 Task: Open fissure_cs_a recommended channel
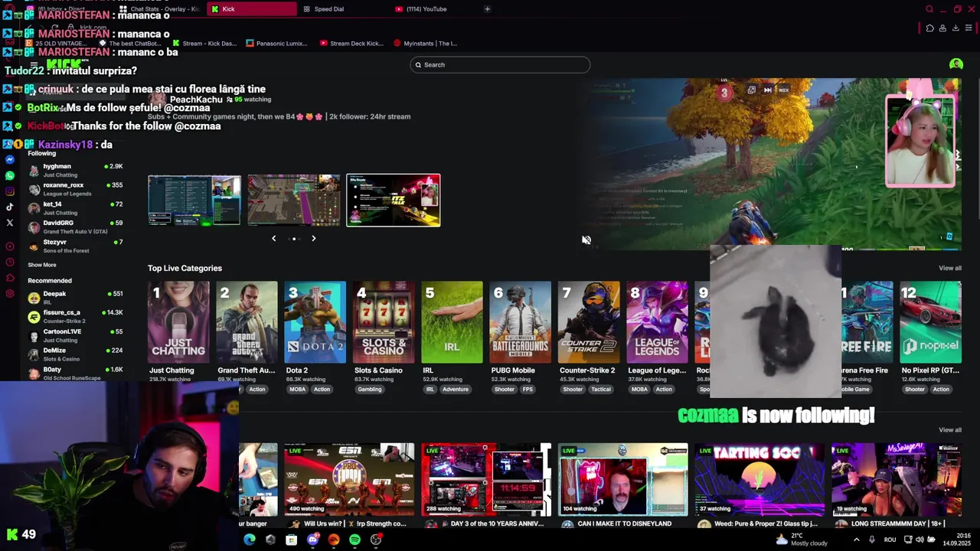[x=75, y=316]
